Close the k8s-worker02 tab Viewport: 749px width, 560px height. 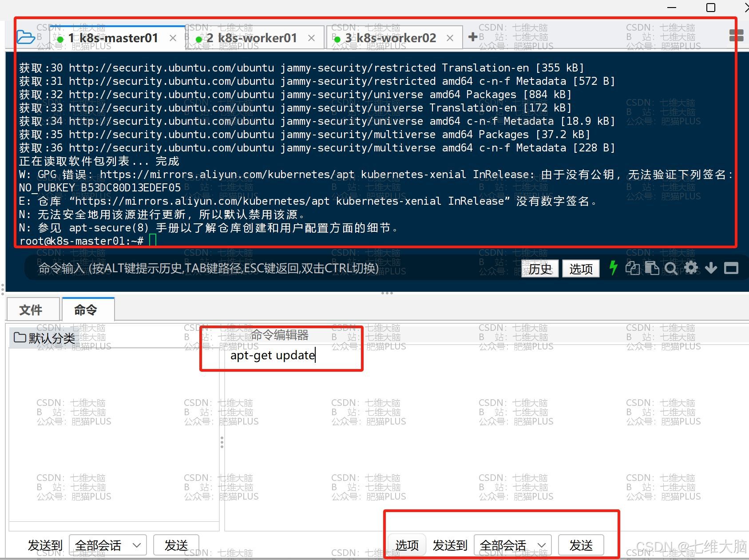tap(450, 38)
